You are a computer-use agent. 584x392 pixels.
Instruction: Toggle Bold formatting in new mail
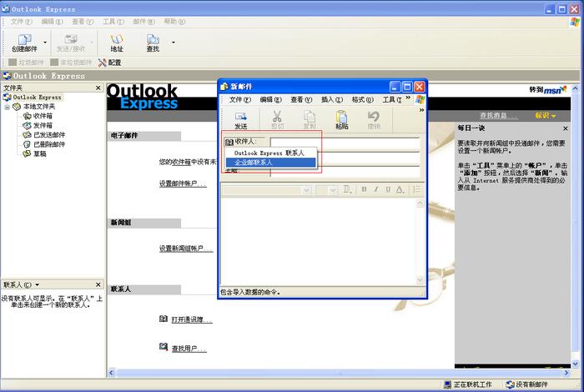[364, 189]
